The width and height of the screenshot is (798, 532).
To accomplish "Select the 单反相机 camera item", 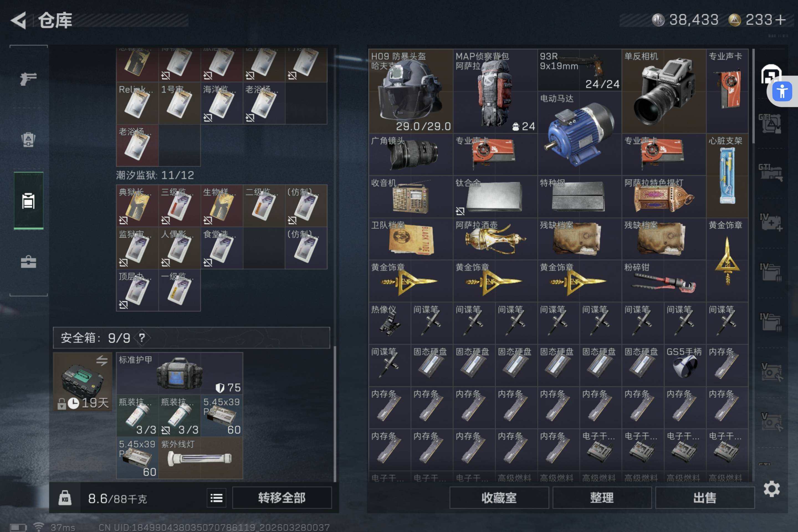I will click(x=663, y=91).
